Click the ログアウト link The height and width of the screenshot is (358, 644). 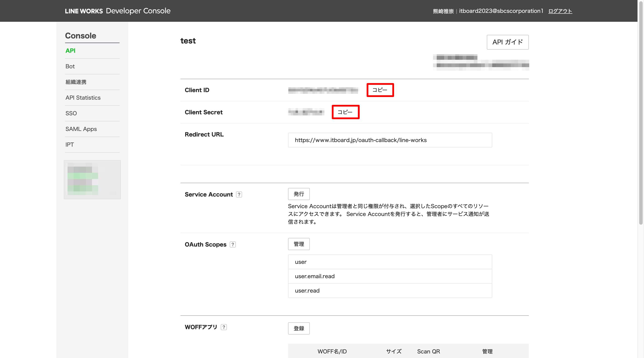[x=560, y=11]
